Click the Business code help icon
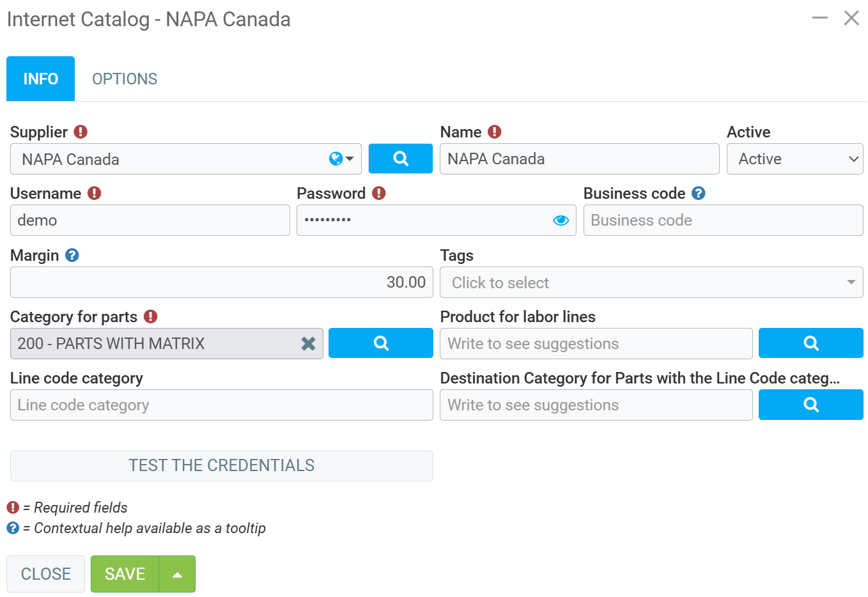This screenshot has height=597, width=868. click(699, 193)
